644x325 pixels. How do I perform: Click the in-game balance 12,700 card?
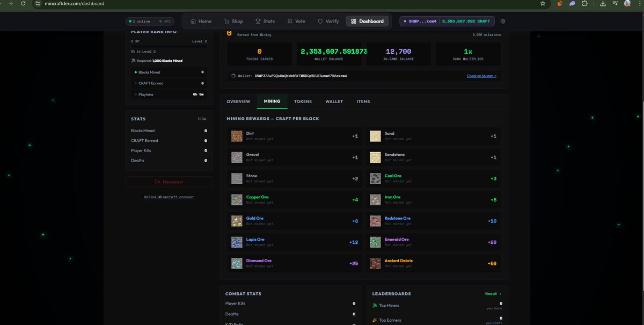[398, 54]
